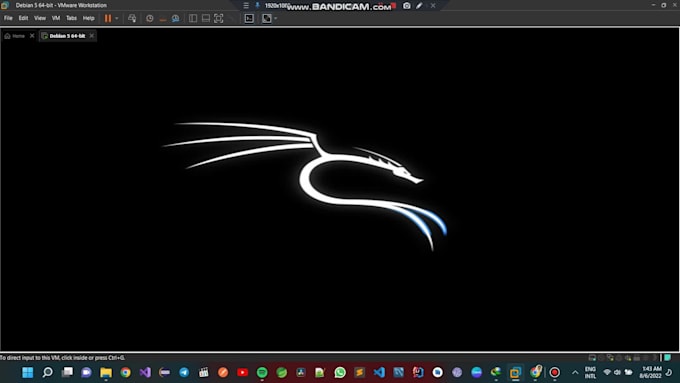Open the Tabs menu
Screen dimensions: 680x383
[x=72, y=18]
